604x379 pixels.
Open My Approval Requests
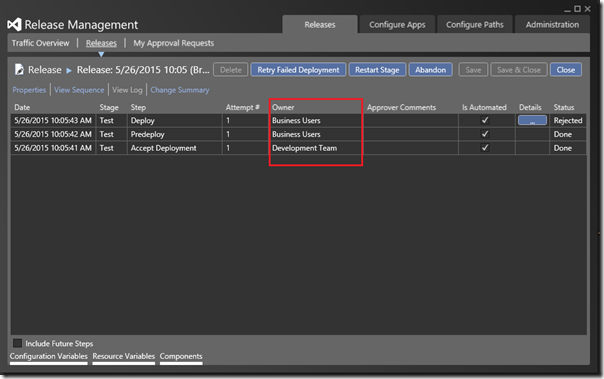[x=173, y=43]
